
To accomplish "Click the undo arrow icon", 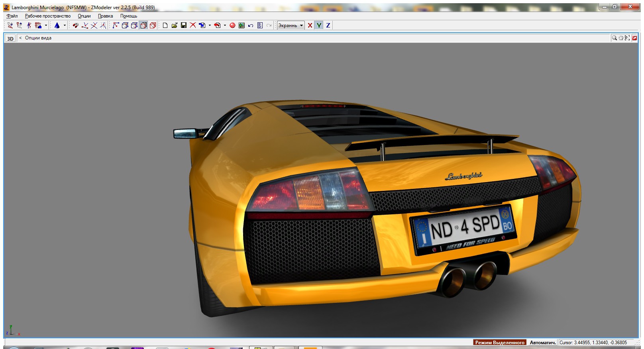I will (x=251, y=25).
